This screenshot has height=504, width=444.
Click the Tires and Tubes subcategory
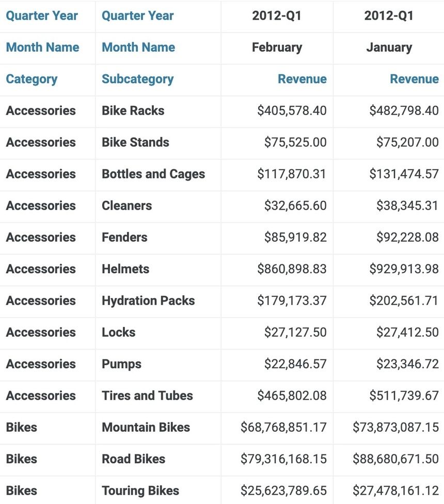click(147, 396)
